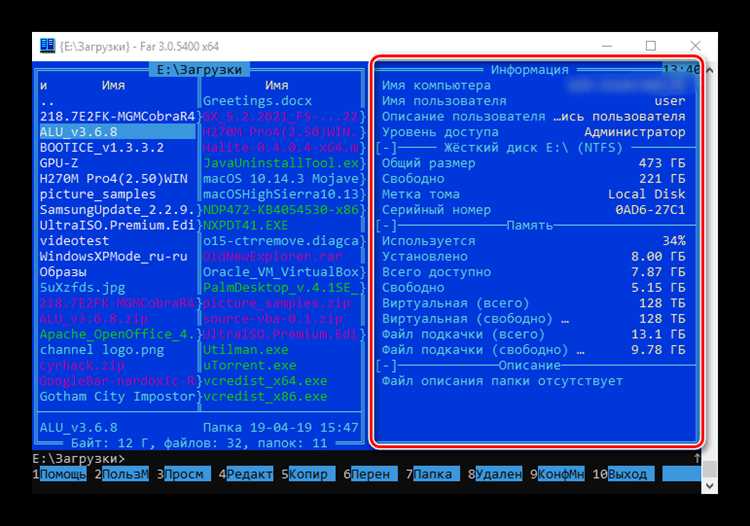Minimize the Far Manager window
The height and width of the screenshot is (526, 750).
tap(607, 46)
